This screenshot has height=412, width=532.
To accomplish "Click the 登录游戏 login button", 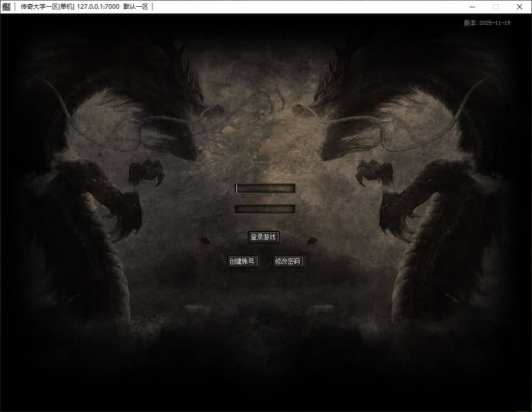I will tap(263, 237).
